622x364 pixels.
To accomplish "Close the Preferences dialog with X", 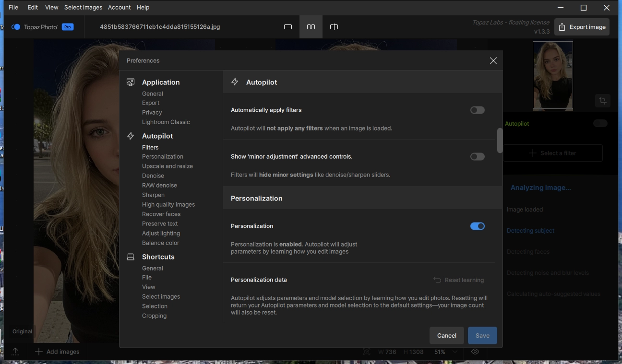I will click(493, 61).
